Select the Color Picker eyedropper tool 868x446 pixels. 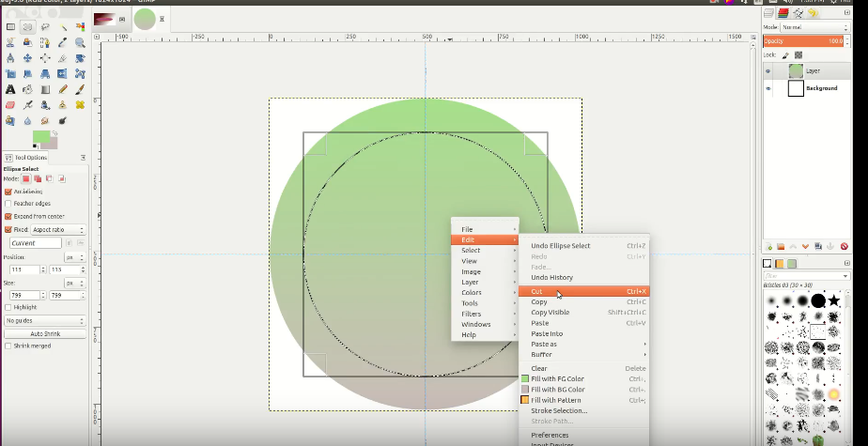(x=63, y=42)
